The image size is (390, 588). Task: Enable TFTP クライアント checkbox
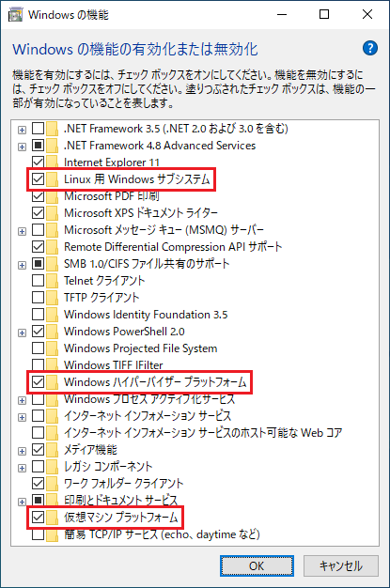[x=38, y=298]
